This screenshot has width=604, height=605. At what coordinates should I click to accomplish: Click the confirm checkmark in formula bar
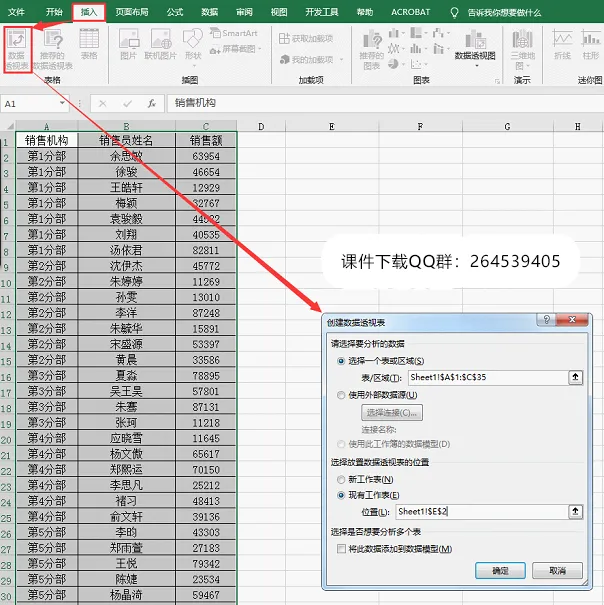click(x=127, y=103)
